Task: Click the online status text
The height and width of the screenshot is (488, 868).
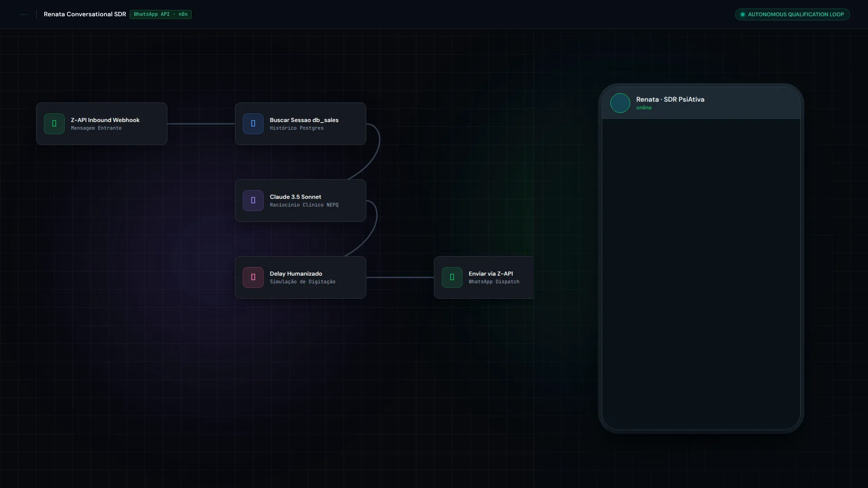Action: (x=644, y=108)
